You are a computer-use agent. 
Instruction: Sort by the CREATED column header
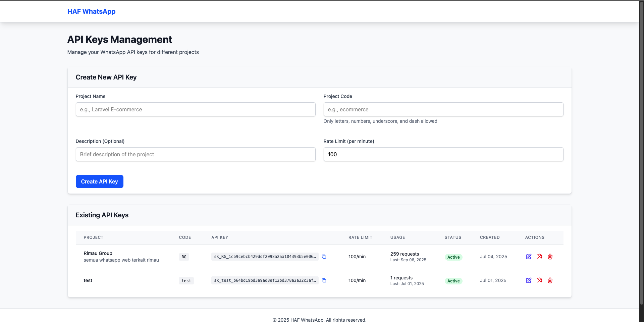(490, 237)
